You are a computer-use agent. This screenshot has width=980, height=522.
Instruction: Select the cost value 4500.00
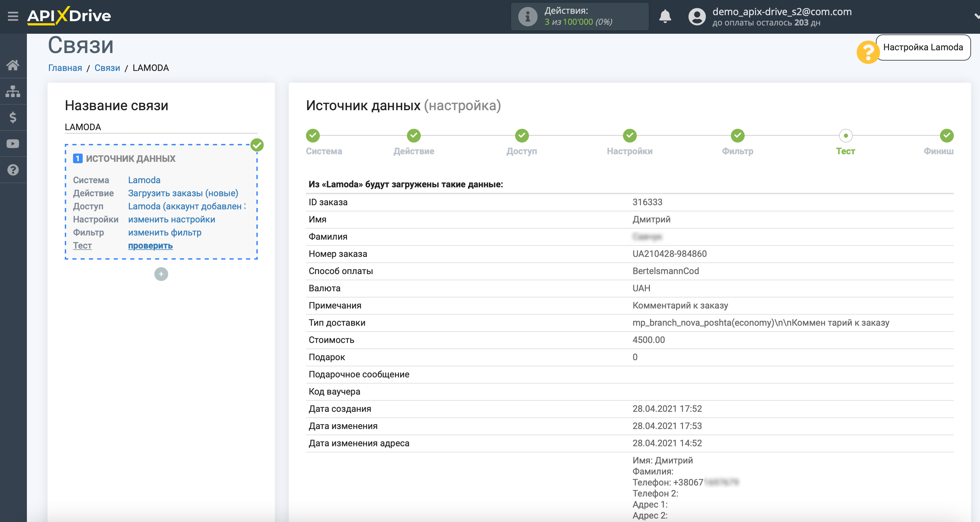click(649, 340)
